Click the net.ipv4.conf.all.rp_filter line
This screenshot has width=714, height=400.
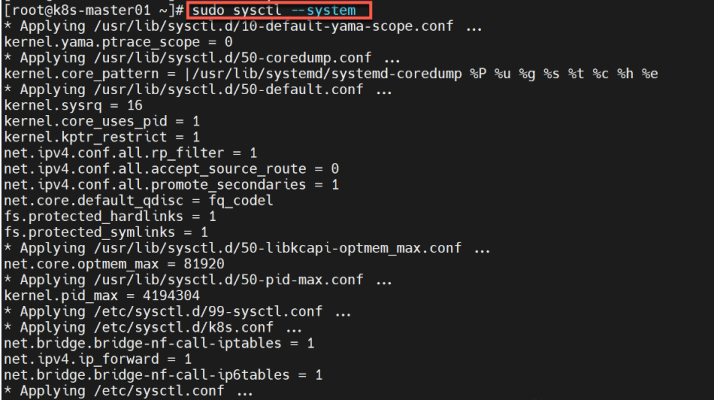click(x=130, y=153)
